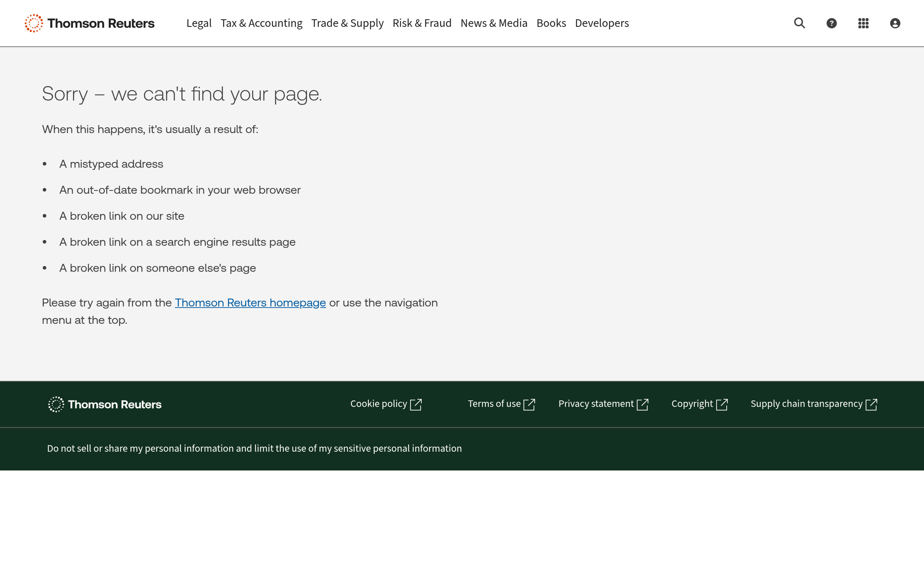The width and height of the screenshot is (924, 578).
Task: Click the "When this happens, it's usually a result of:" text
Action: (150, 129)
